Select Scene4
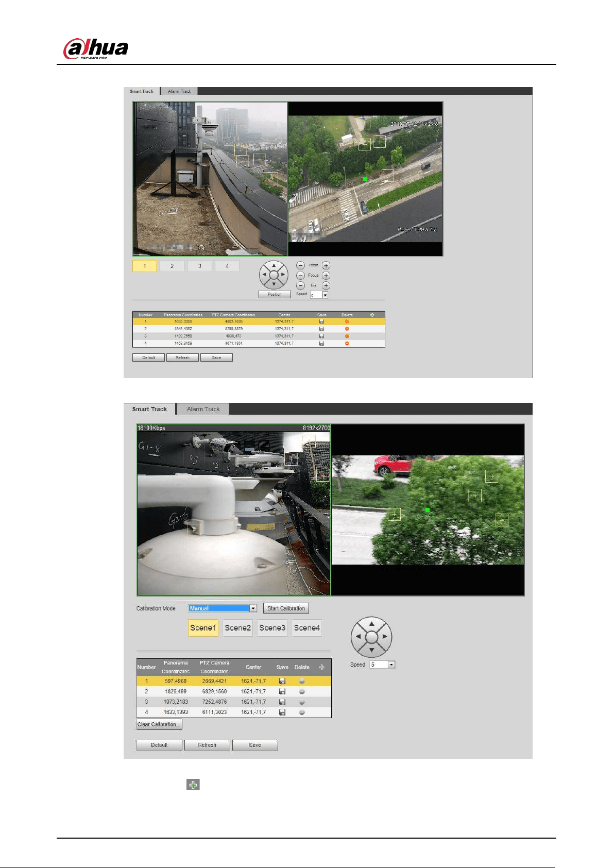 coord(306,628)
